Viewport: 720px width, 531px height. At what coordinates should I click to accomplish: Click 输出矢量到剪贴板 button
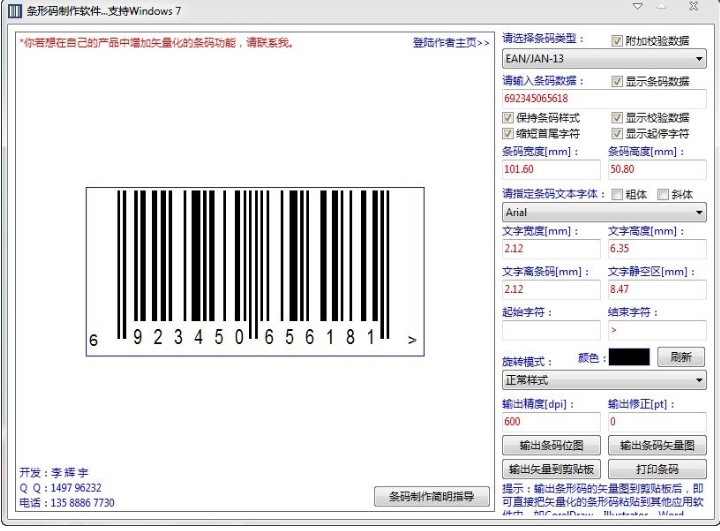pyautogui.click(x=551, y=469)
